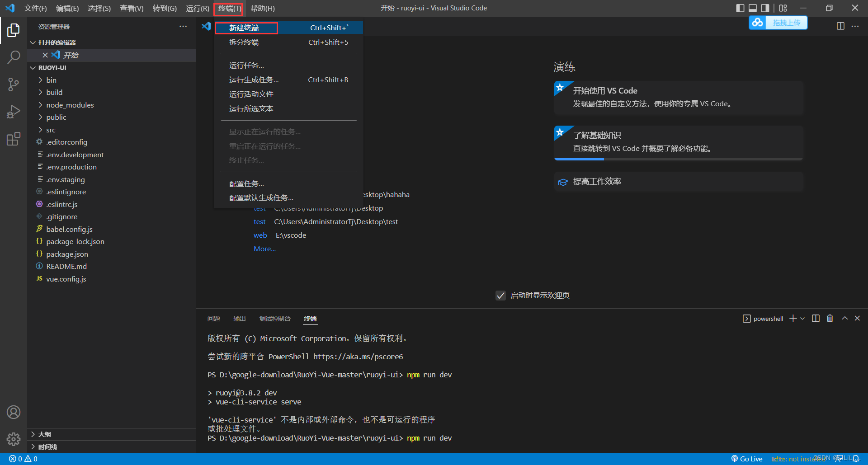Screen dimensions: 868x465
Task: Select 配置任务... menu entry
Action: 289,184
